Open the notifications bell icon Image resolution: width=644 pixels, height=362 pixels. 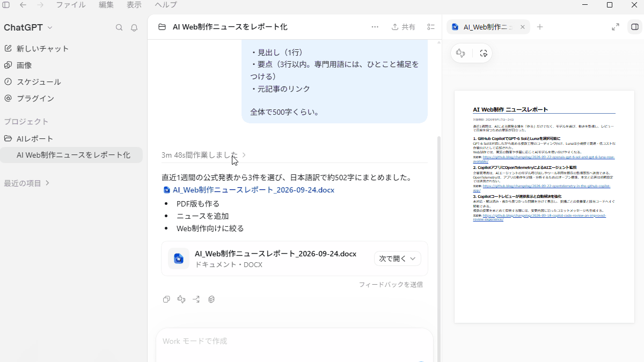coord(134,27)
